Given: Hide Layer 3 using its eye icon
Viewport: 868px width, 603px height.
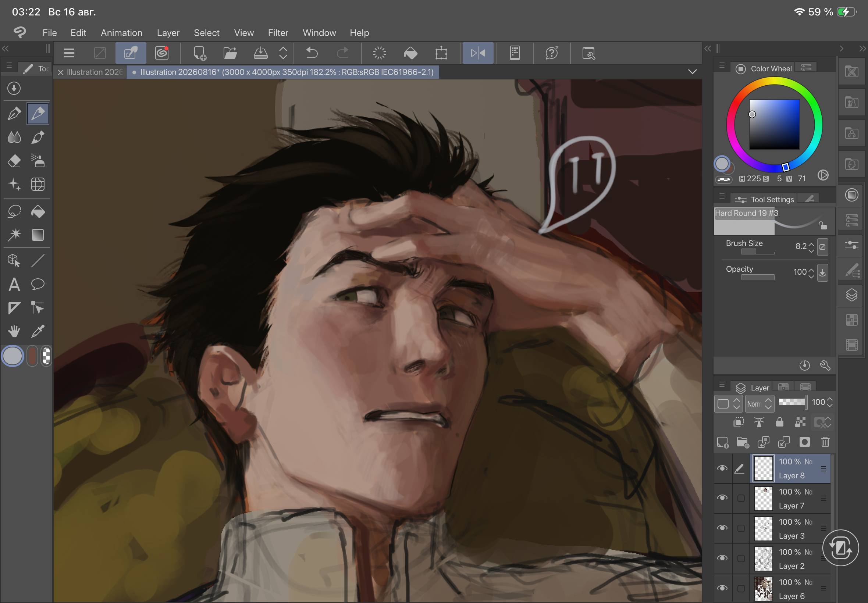Looking at the screenshot, I should click(722, 528).
